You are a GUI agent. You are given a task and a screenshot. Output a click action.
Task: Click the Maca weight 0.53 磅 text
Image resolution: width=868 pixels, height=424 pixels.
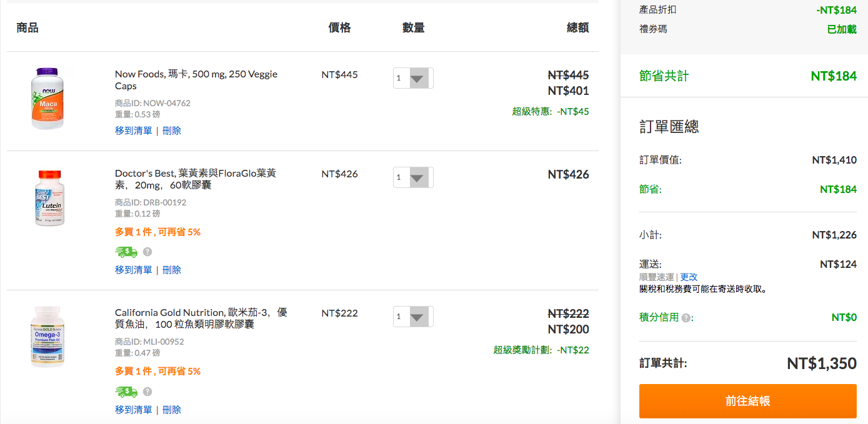click(x=137, y=114)
